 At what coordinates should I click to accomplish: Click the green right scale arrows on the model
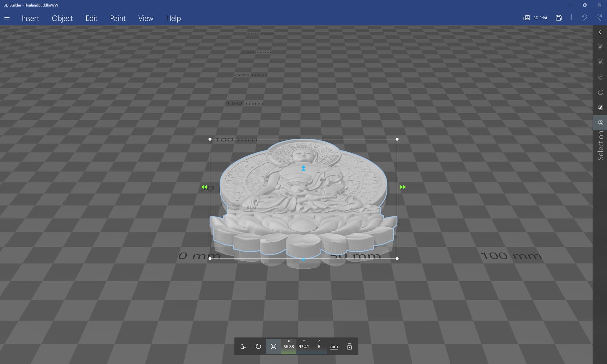coord(402,187)
